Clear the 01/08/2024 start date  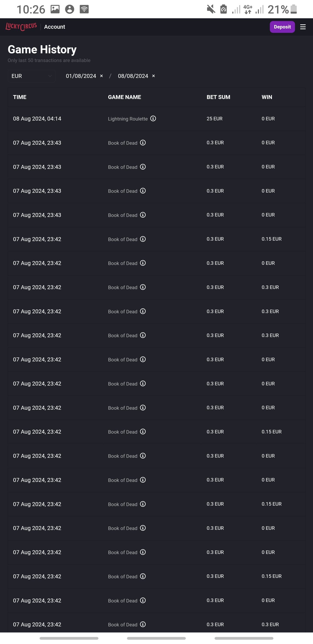point(102,76)
